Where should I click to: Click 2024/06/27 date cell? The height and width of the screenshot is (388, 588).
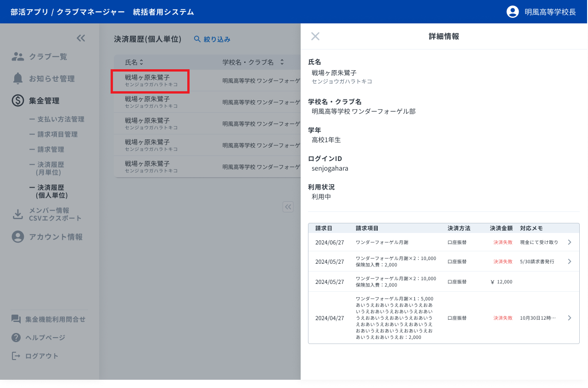330,242
